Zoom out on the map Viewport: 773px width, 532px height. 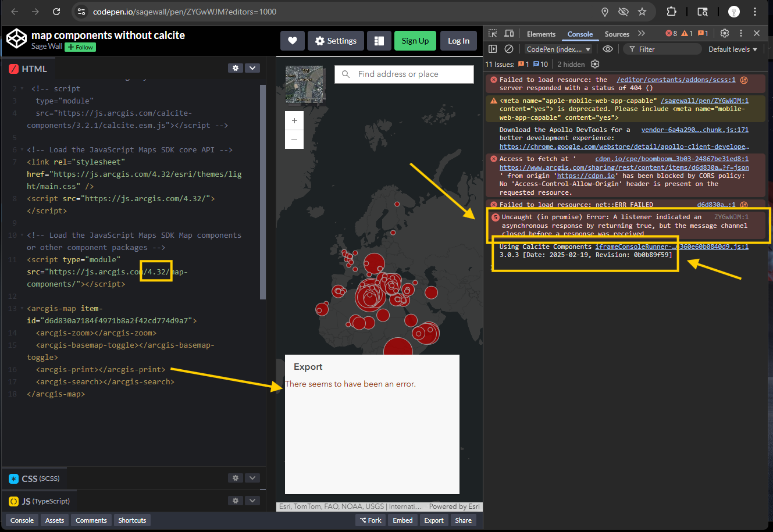pyautogui.click(x=294, y=140)
